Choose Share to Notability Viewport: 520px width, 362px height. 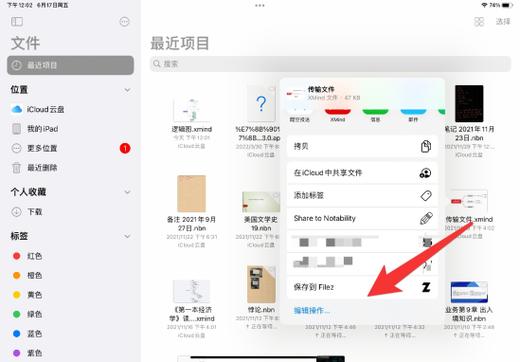tap(362, 218)
